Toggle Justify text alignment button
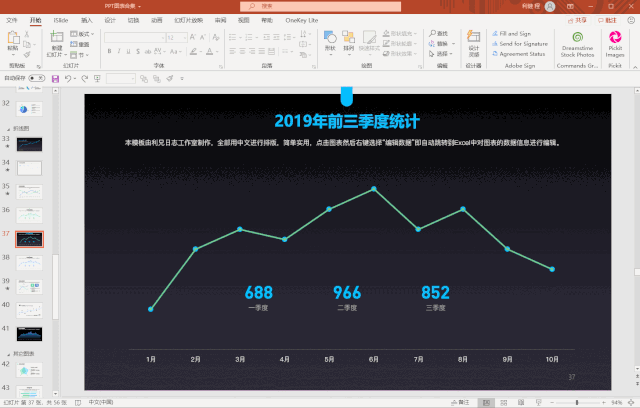Viewport: 640px width, 408px height. (x=262, y=51)
